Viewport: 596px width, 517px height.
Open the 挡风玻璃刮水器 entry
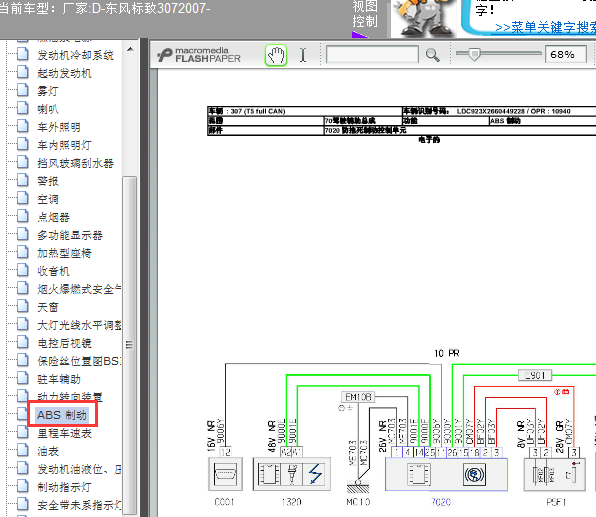coord(75,163)
